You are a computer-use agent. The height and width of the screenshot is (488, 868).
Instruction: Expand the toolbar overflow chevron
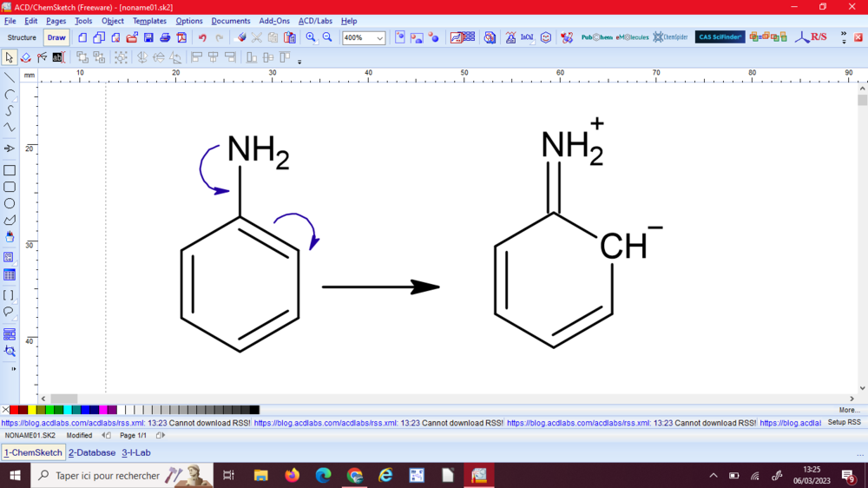click(x=843, y=38)
